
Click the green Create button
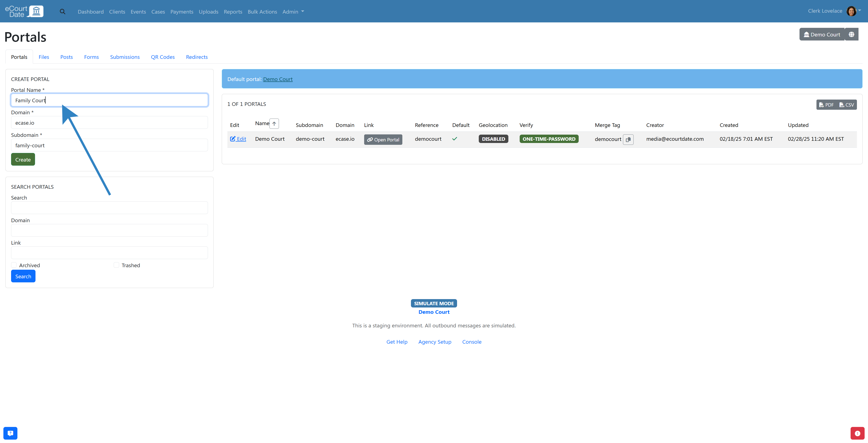[x=23, y=160]
